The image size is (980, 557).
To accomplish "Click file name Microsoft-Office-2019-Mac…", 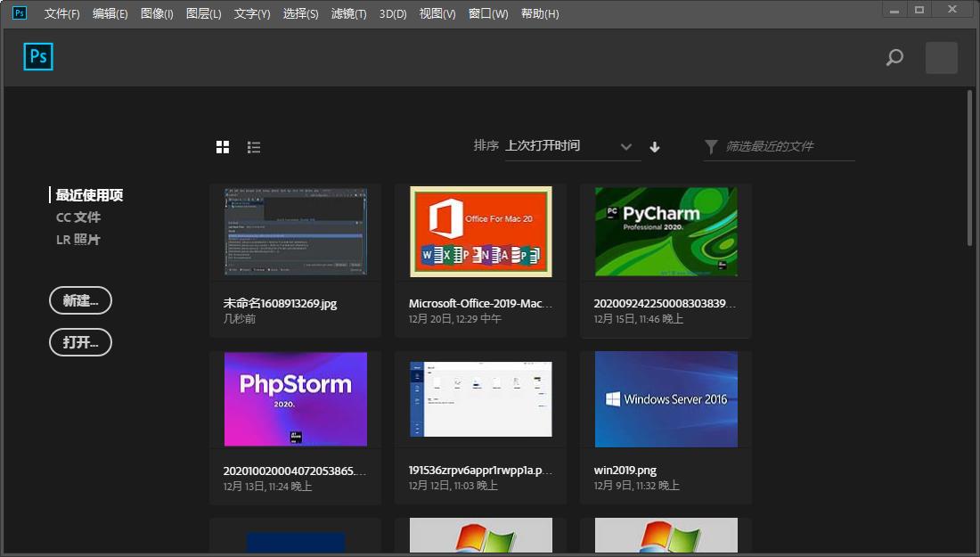I will (x=480, y=304).
